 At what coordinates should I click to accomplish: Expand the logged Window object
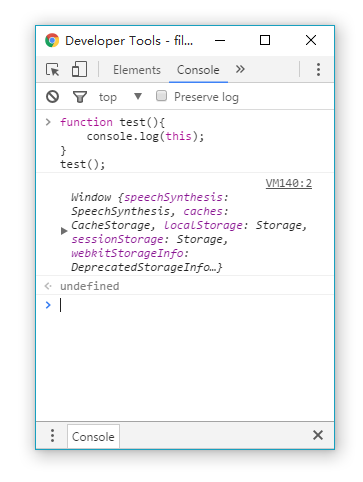64,231
